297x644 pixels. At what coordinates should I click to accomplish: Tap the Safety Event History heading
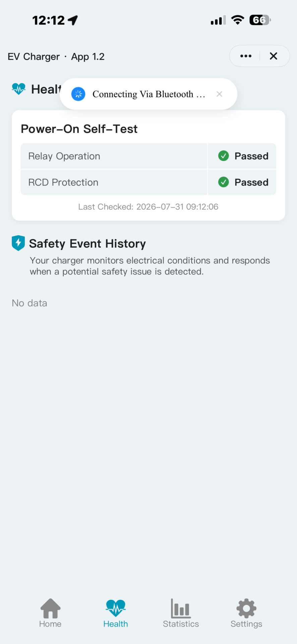[x=87, y=244]
